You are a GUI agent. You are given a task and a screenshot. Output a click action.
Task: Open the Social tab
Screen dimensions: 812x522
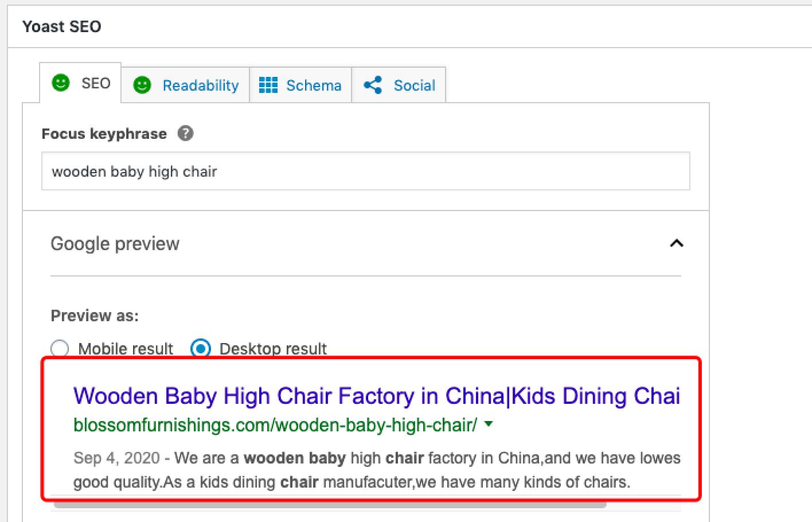coord(399,85)
